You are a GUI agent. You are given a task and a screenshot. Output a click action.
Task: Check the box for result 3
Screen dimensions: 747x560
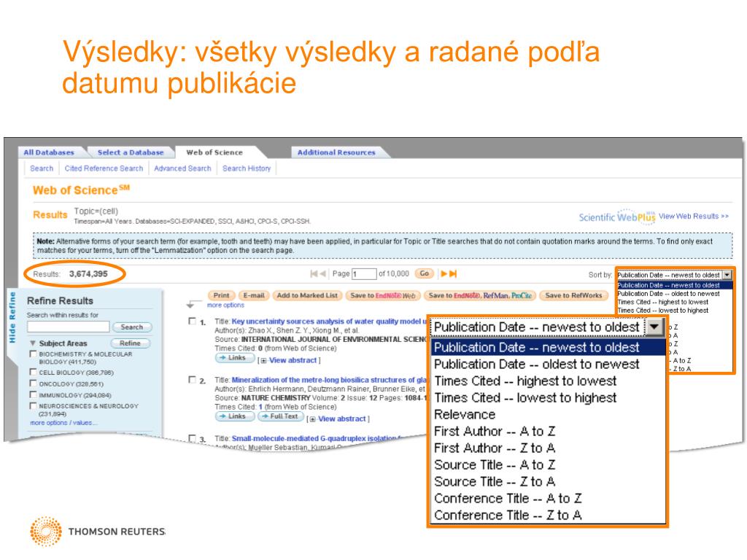tap(192, 438)
